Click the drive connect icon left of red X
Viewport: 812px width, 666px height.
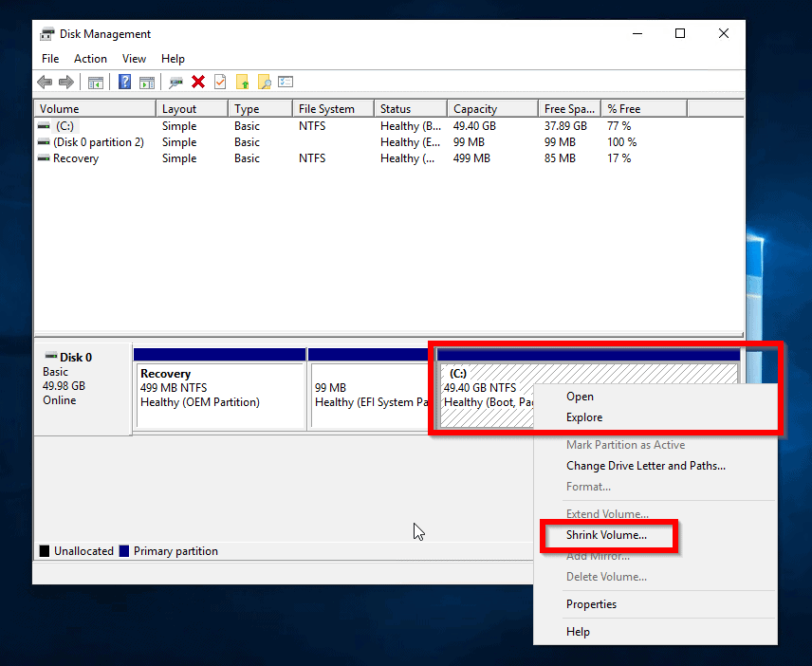pyautogui.click(x=175, y=83)
